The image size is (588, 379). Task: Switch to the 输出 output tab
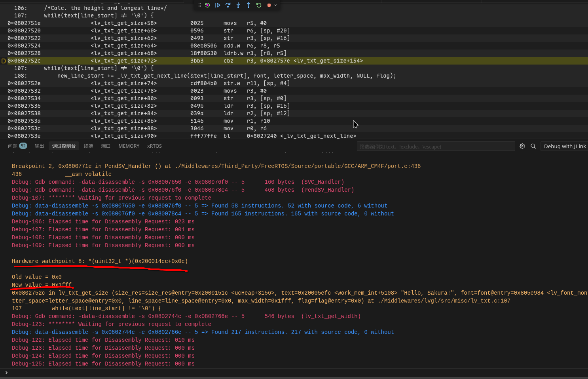coord(39,146)
